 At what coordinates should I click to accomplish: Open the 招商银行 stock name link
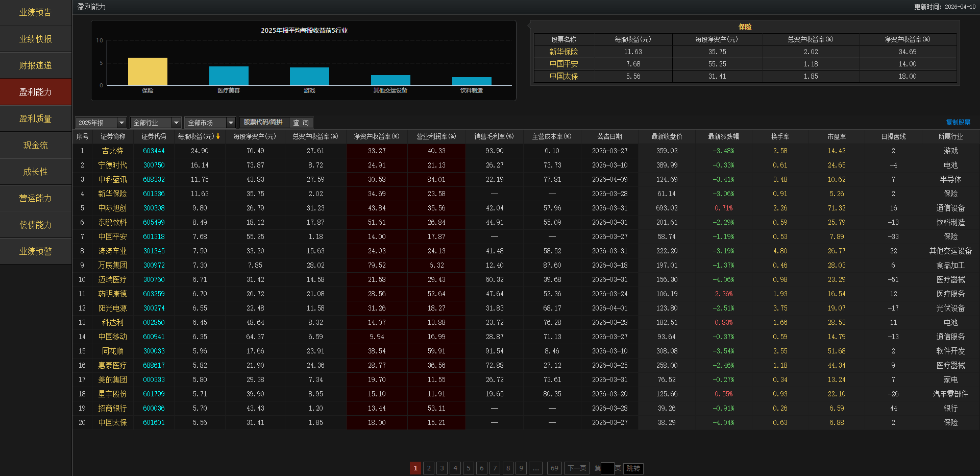tap(112, 409)
